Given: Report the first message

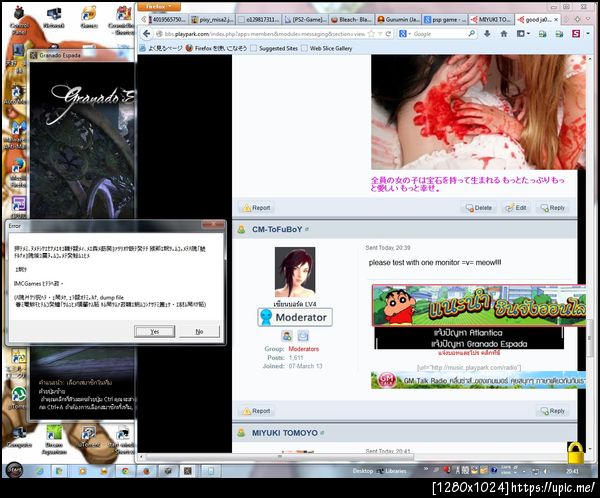Looking at the screenshot, I should [x=256, y=208].
